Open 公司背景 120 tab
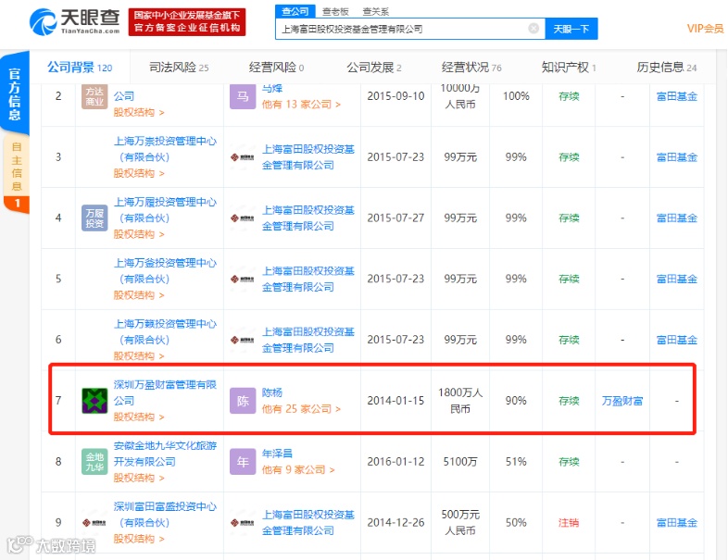The height and width of the screenshot is (560, 728). (80, 68)
